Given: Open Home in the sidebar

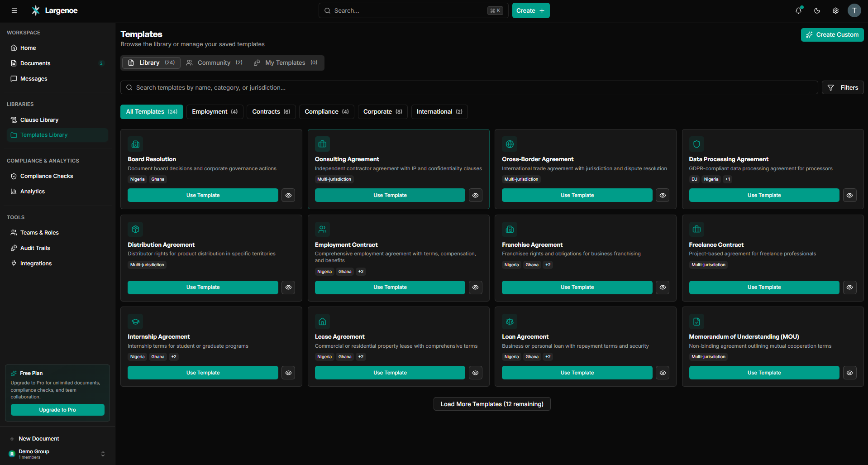Looking at the screenshot, I should pos(57,48).
